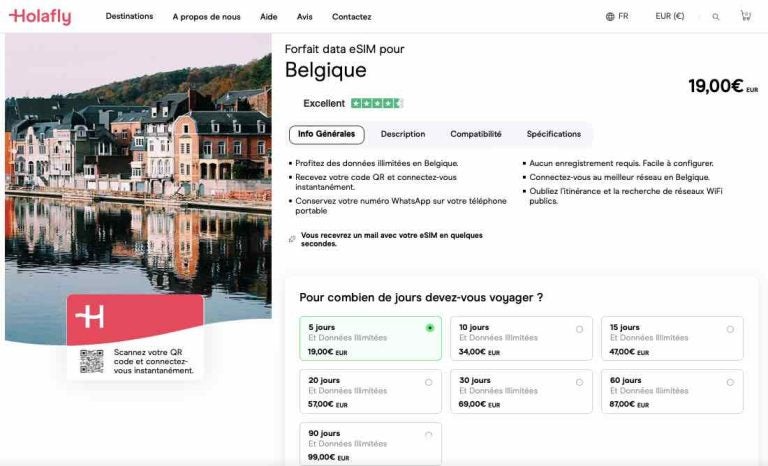The height and width of the screenshot is (466, 768).
Task: Open the search magnifier icon
Action: pyautogui.click(x=716, y=17)
